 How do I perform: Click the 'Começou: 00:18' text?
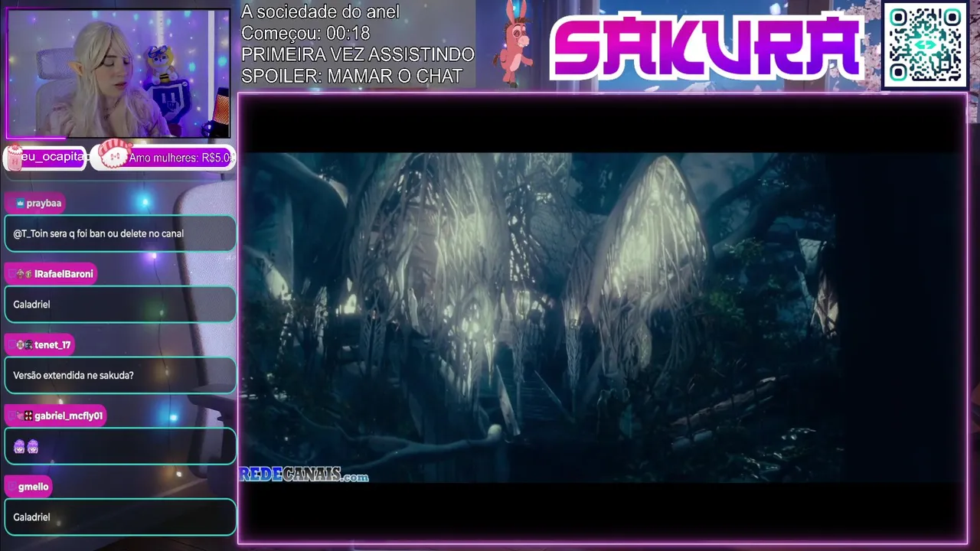[x=305, y=34]
